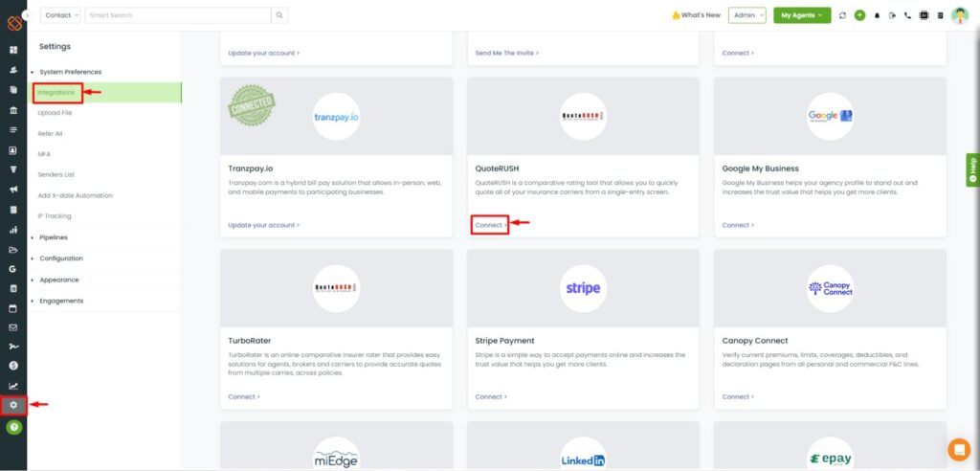Click the TurboRater card title text
The width and height of the screenshot is (980, 471).
pos(250,341)
